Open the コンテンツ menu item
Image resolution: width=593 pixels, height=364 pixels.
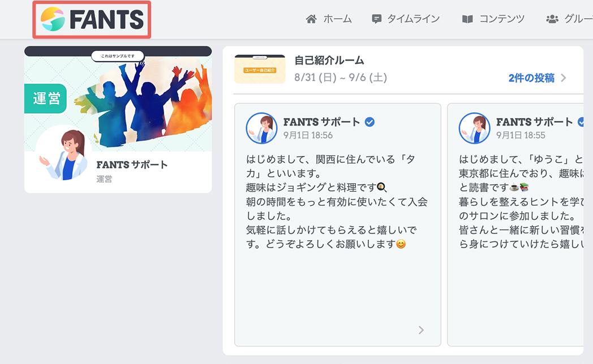(502, 19)
